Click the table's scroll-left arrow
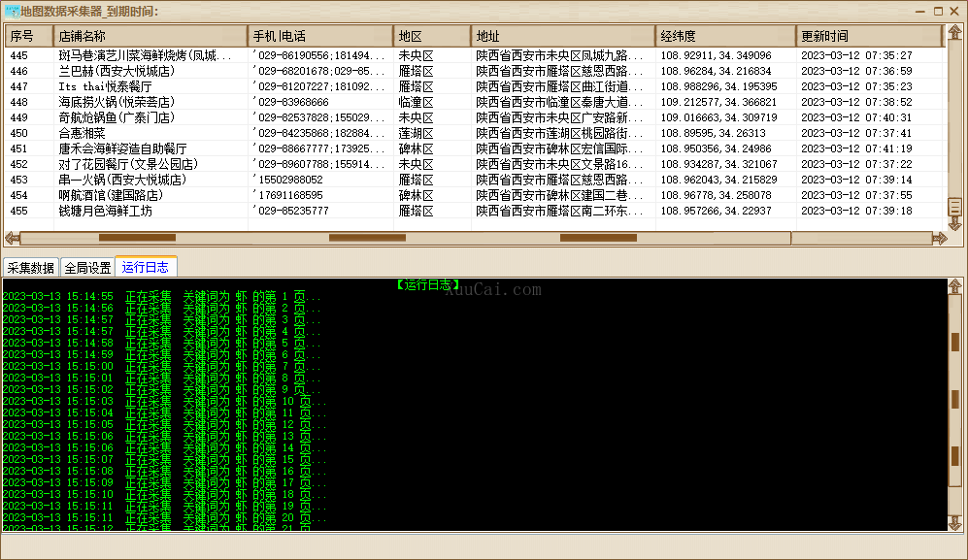Image resolution: width=968 pixels, height=560 pixels. pyautogui.click(x=12, y=238)
